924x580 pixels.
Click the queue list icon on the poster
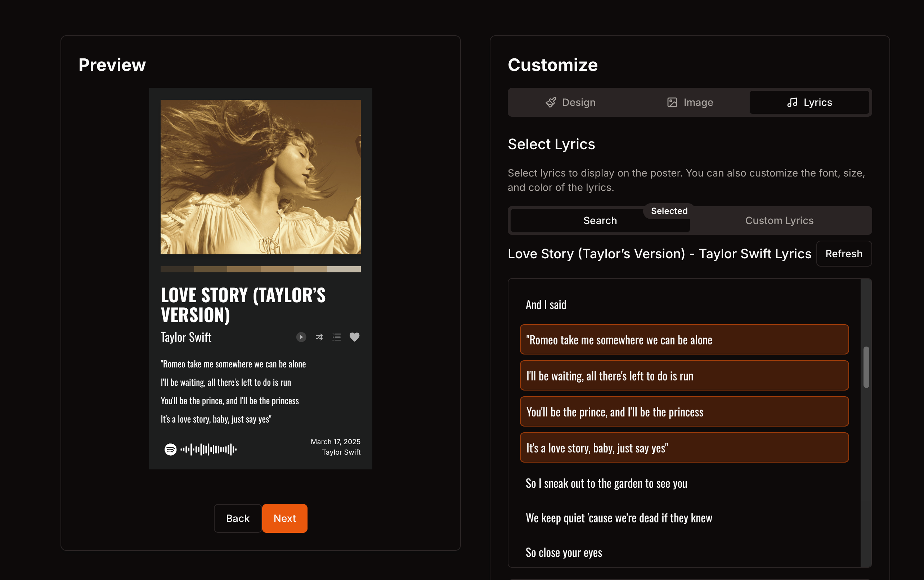tap(337, 337)
